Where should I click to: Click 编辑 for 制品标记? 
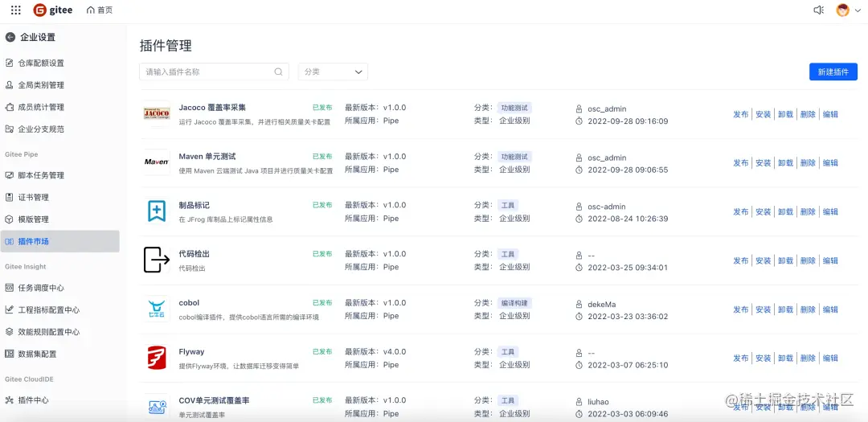pos(830,211)
